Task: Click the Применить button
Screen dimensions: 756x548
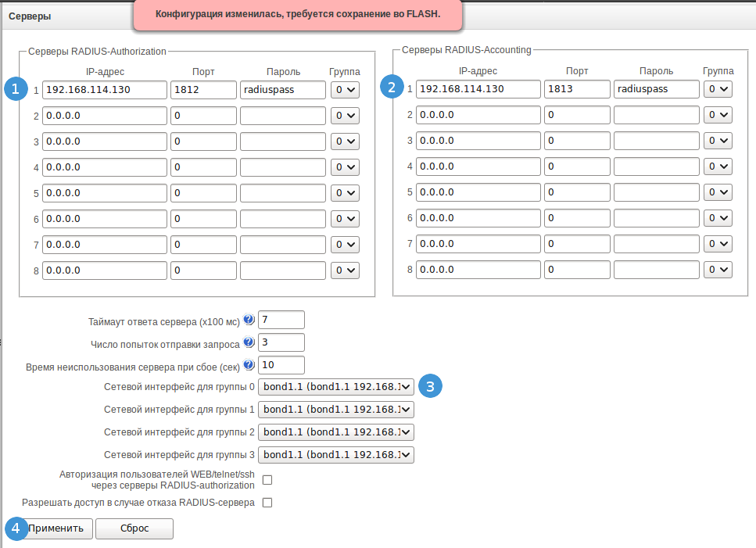Action: point(56,528)
